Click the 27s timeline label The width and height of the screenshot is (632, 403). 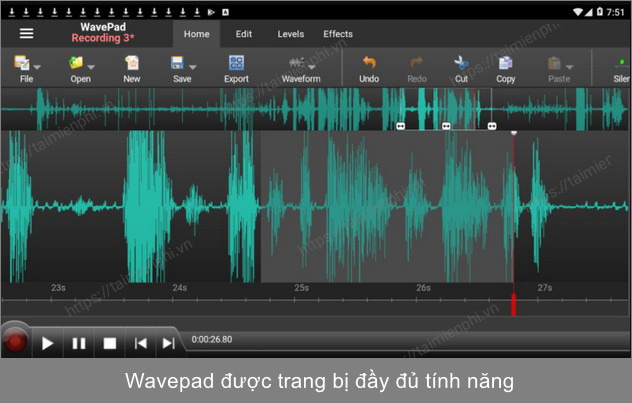545,288
